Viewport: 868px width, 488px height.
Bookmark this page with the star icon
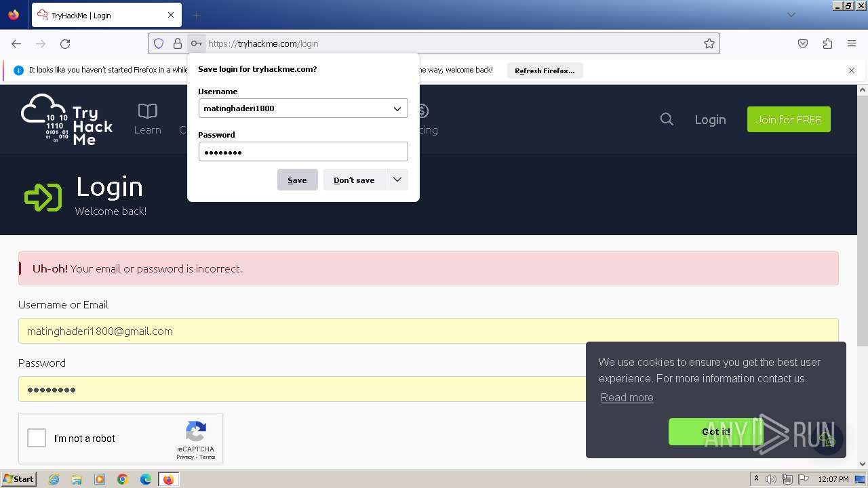point(709,43)
